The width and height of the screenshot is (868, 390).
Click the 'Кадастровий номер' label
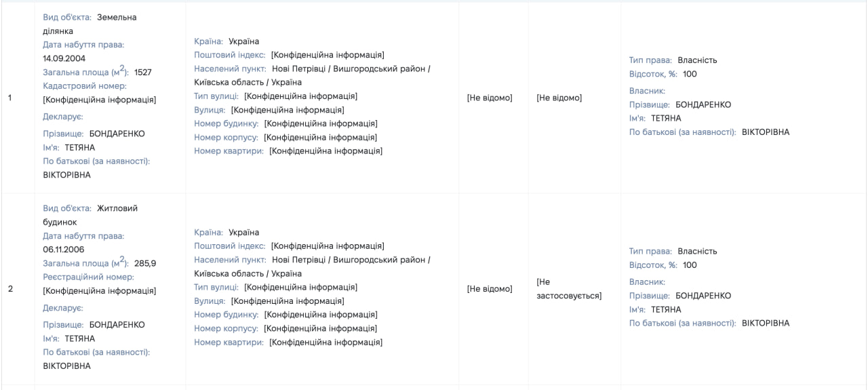[85, 86]
